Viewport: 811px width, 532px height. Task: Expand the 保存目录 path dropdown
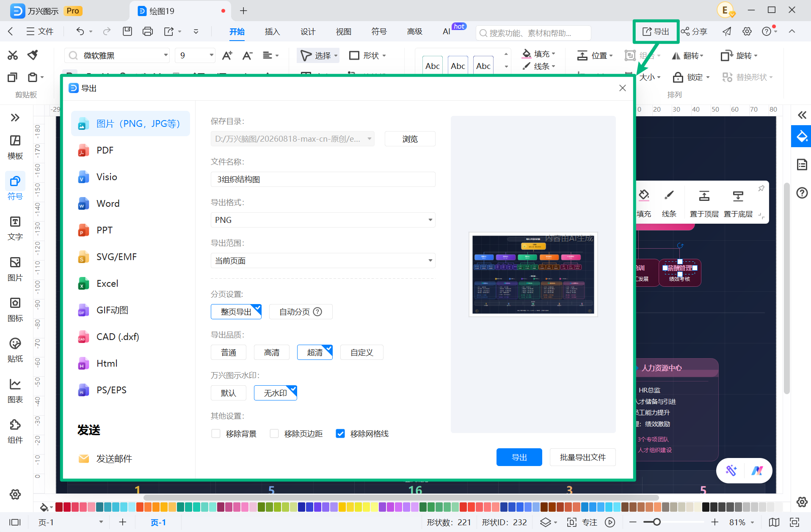coord(370,139)
